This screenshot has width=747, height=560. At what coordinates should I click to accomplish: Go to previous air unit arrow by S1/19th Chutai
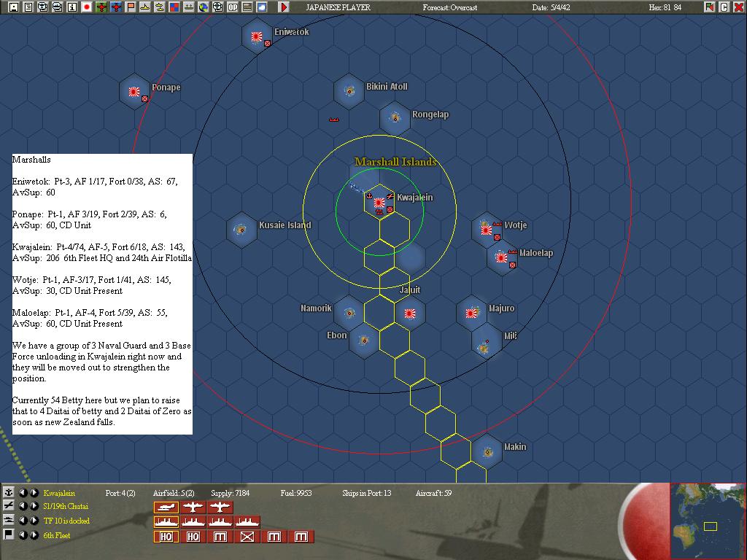tap(23, 506)
